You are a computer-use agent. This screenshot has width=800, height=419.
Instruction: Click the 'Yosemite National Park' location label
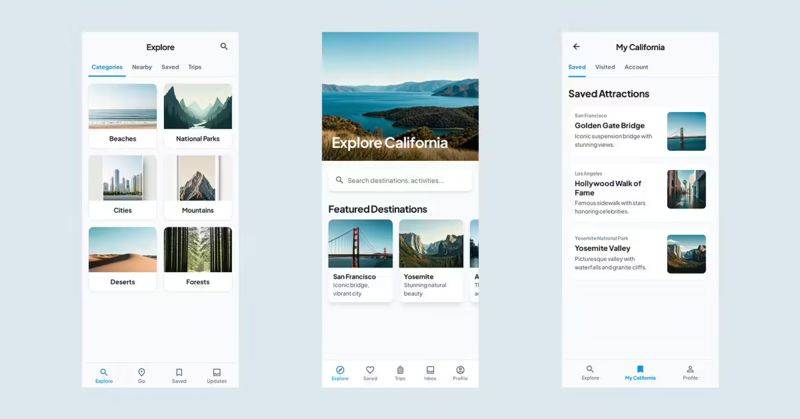pyautogui.click(x=601, y=238)
